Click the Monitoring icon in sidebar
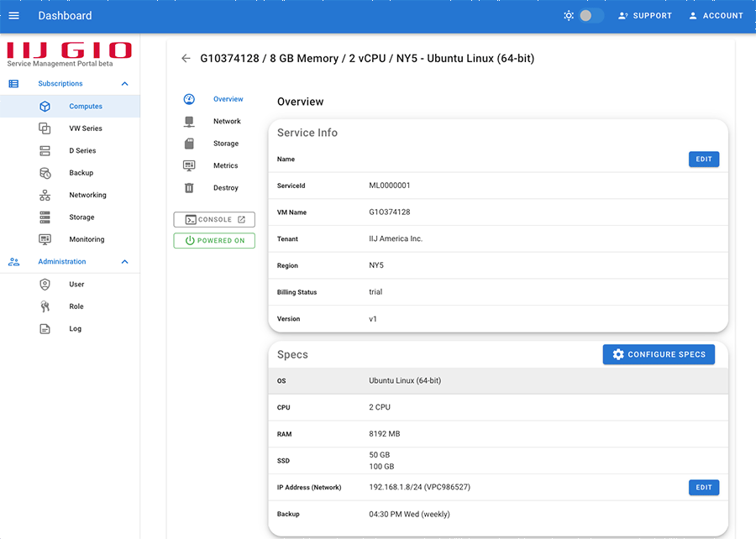 (x=45, y=239)
